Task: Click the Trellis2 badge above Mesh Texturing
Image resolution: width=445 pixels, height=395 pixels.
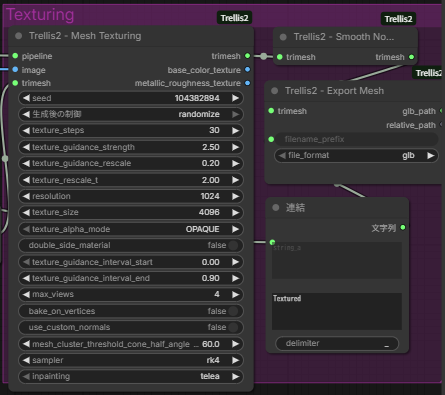Action: 234,18
